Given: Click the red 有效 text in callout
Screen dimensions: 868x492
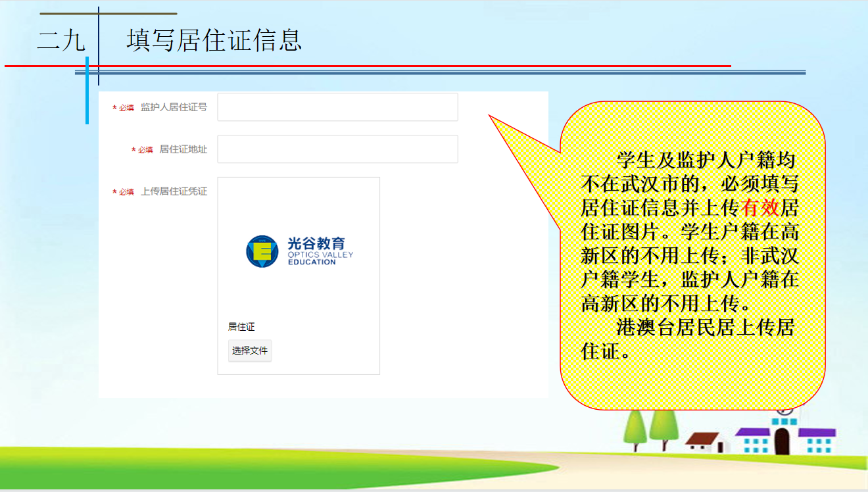Looking at the screenshot, I should click(759, 208).
